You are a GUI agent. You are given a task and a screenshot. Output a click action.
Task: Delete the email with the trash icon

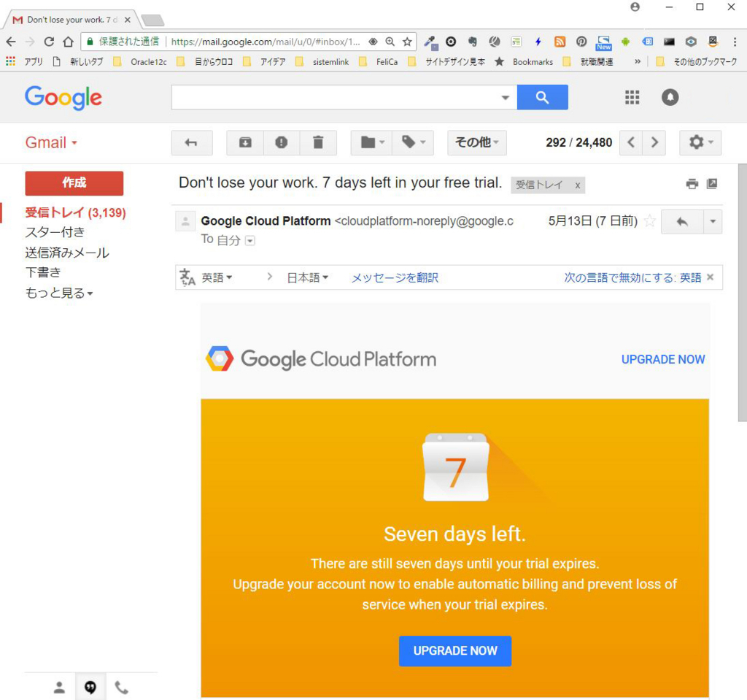pyautogui.click(x=318, y=142)
